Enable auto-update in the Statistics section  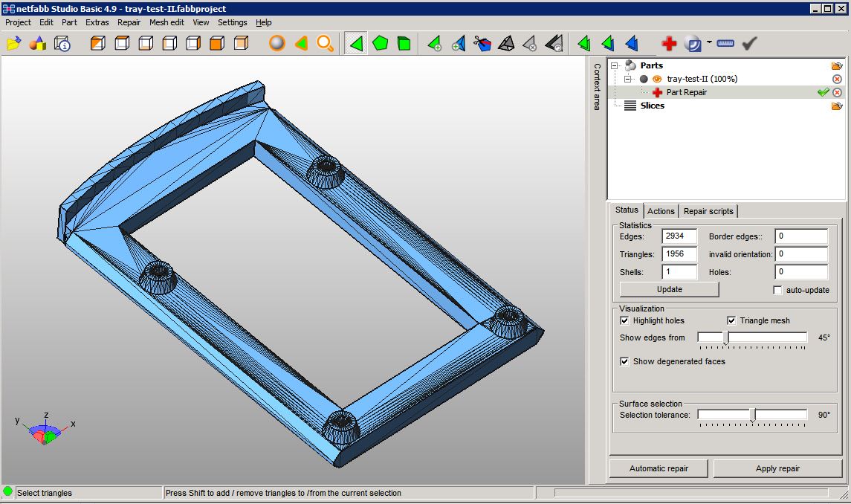(x=777, y=290)
